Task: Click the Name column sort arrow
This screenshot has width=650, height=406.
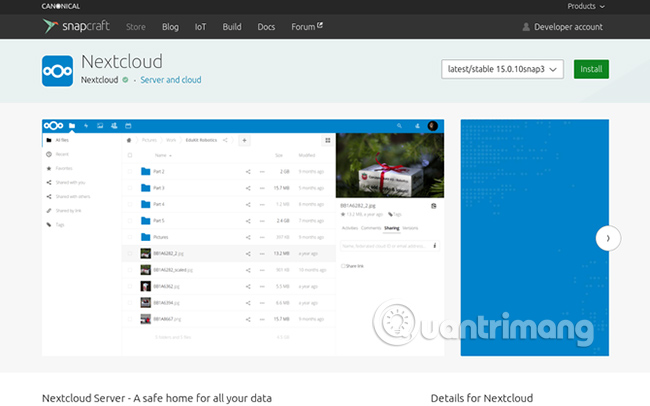Action: tap(170, 156)
